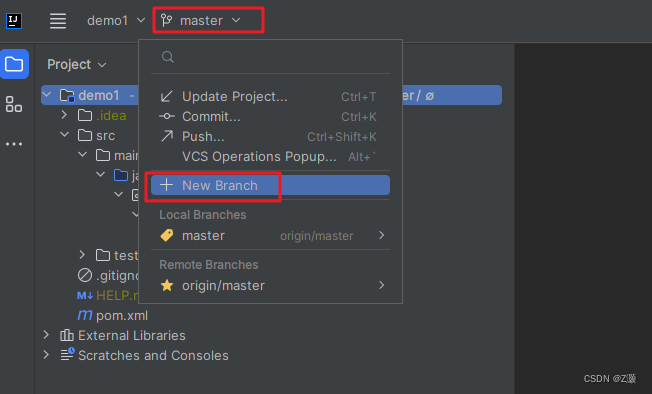This screenshot has width=652, height=394.
Task: Select pom.xml in the project tree
Action: pos(122,315)
